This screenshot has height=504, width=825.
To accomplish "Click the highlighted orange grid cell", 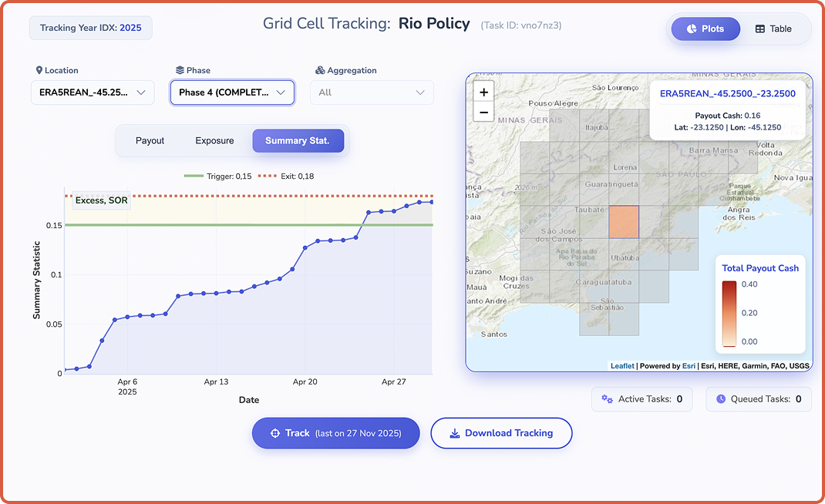I will click(x=624, y=222).
